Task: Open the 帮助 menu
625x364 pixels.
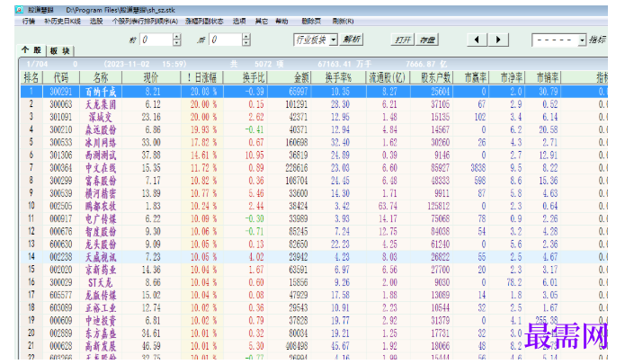Action: click(281, 21)
